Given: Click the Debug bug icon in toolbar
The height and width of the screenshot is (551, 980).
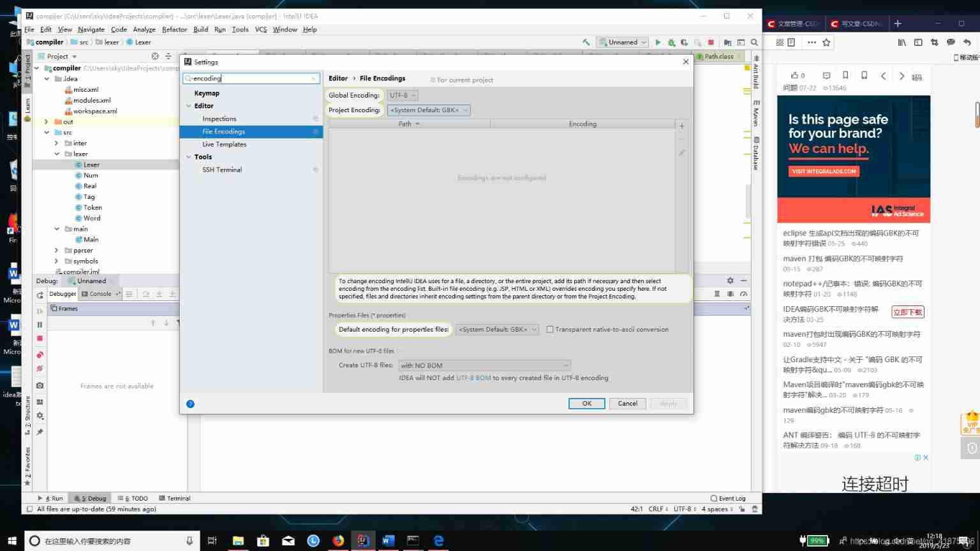Looking at the screenshot, I should click(x=671, y=43).
